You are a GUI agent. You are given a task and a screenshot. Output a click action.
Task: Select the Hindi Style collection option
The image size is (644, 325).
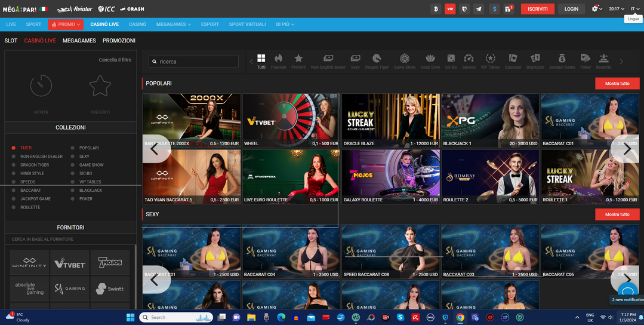28,173
